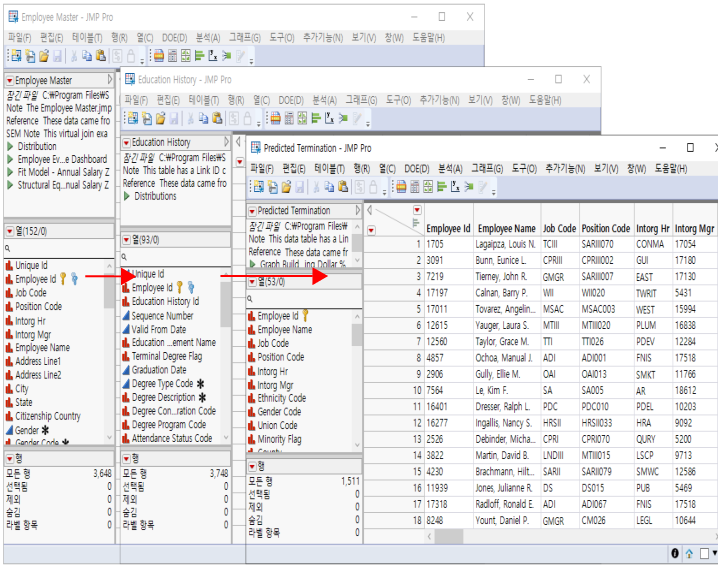Collapse Education History table panel with right triangle
This screenshot has height=567, width=720.
226,142
